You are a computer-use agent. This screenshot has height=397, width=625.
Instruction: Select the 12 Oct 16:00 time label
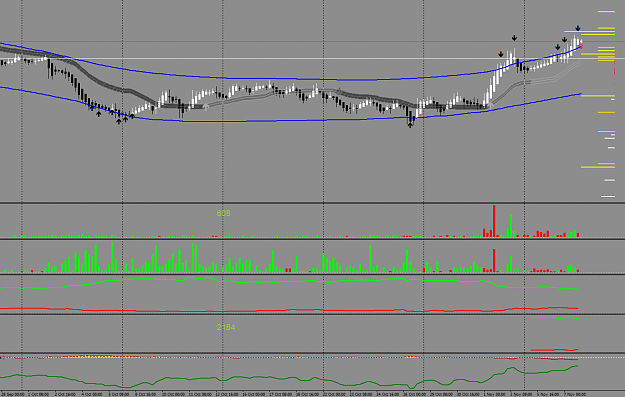(x=227, y=394)
